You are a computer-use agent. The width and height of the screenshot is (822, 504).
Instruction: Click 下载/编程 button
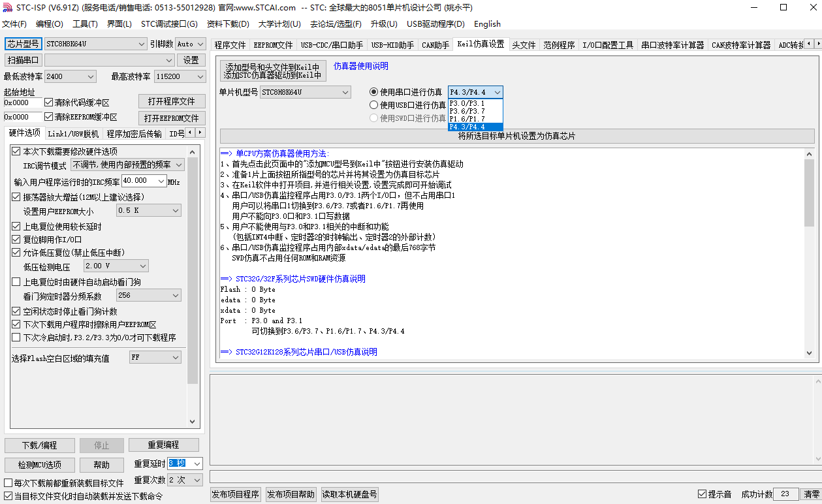39,445
